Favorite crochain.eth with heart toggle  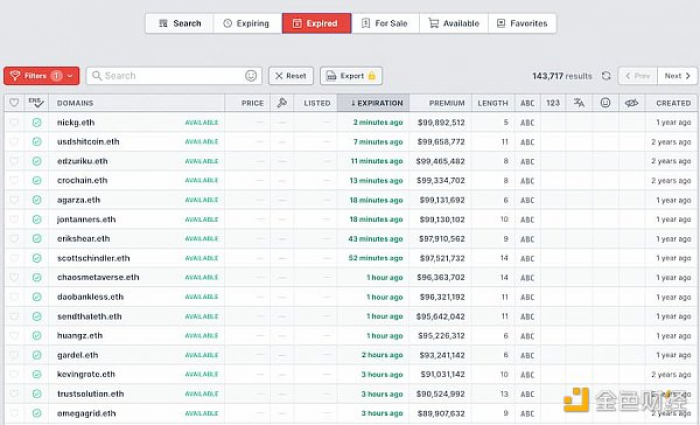14,180
